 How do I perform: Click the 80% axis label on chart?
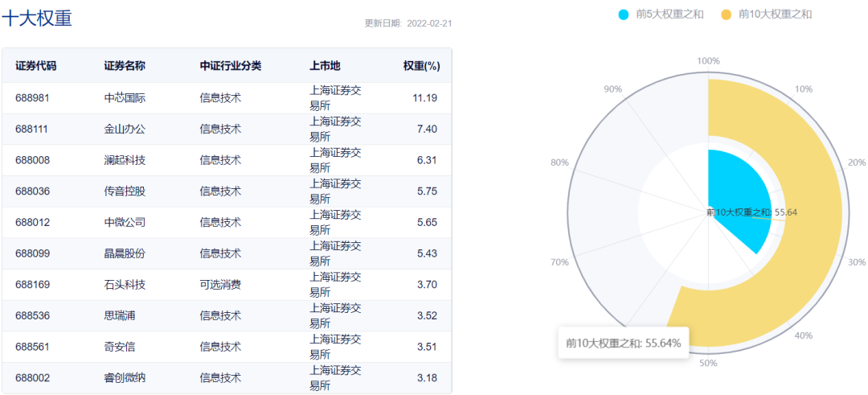[x=559, y=163]
